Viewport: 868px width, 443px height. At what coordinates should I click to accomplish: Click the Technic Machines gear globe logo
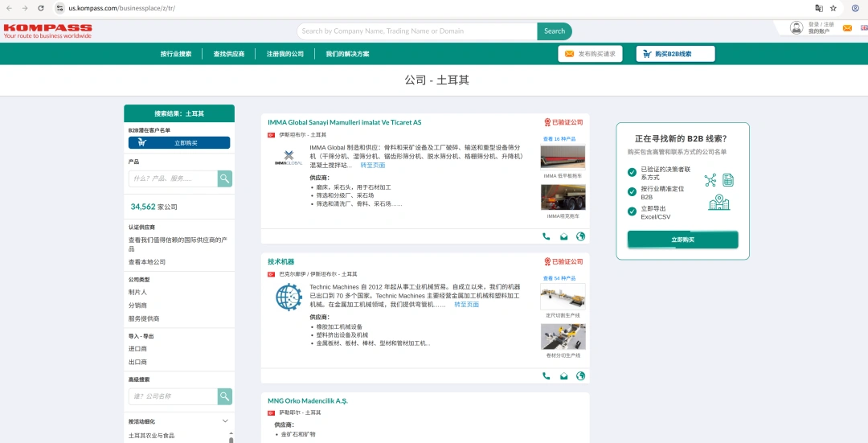point(289,297)
